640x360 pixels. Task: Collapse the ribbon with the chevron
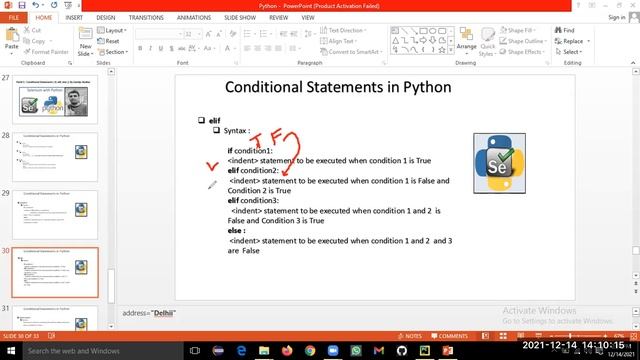click(633, 63)
